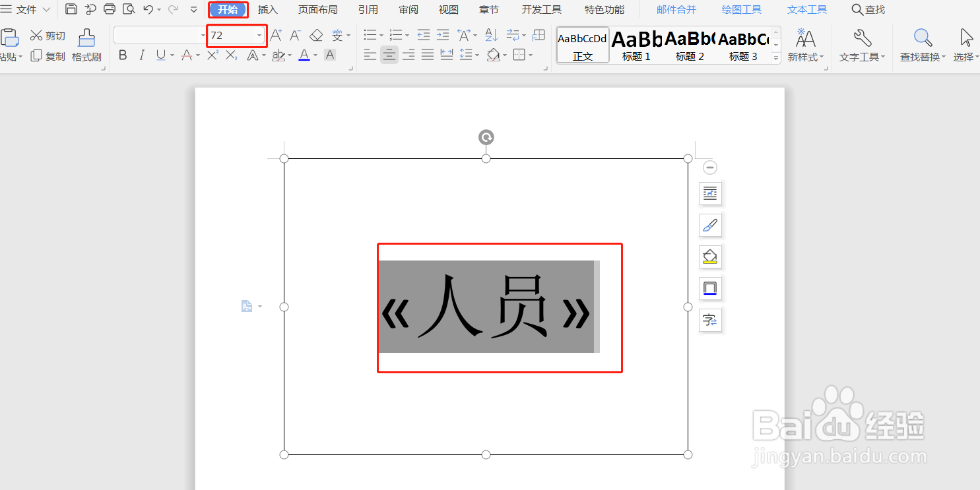Toggle superscript formatting
The image size is (980, 490).
(212, 55)
